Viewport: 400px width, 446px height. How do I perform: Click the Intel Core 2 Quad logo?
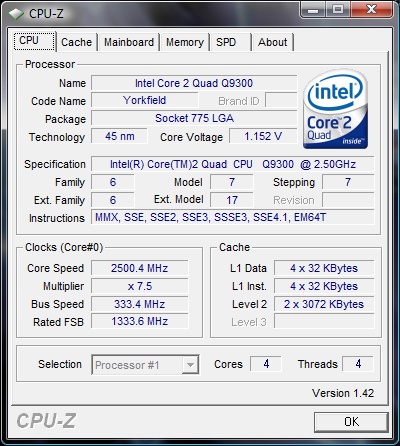[336, 108]
